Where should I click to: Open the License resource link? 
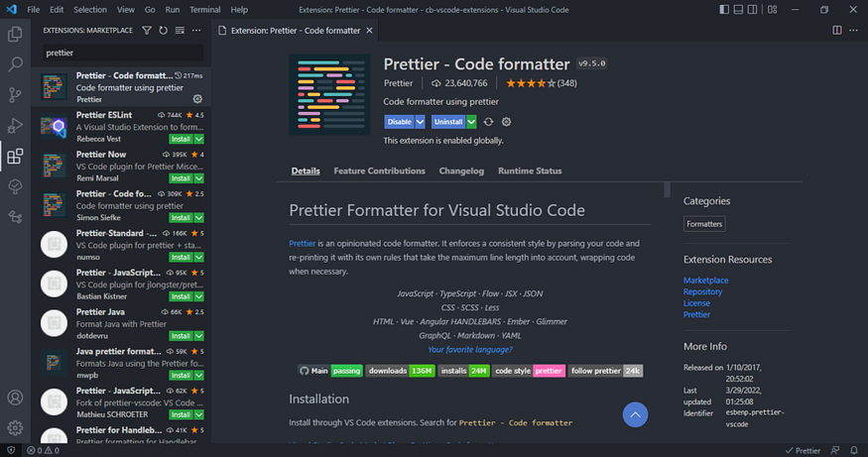point(696,303)
